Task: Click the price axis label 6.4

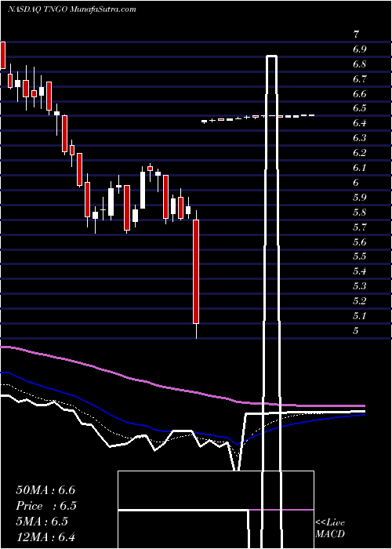Action: (359, 123)
